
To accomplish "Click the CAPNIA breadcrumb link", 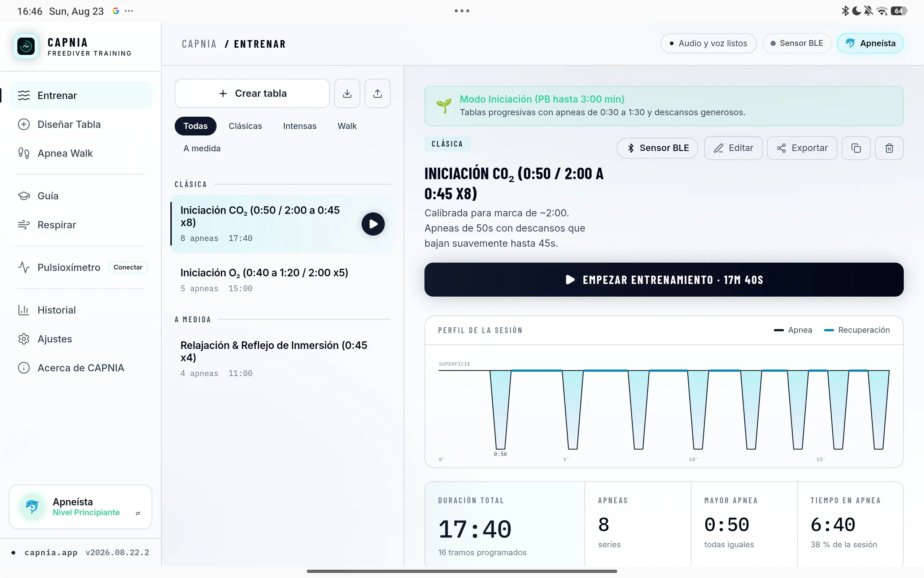I will (199, 44).
